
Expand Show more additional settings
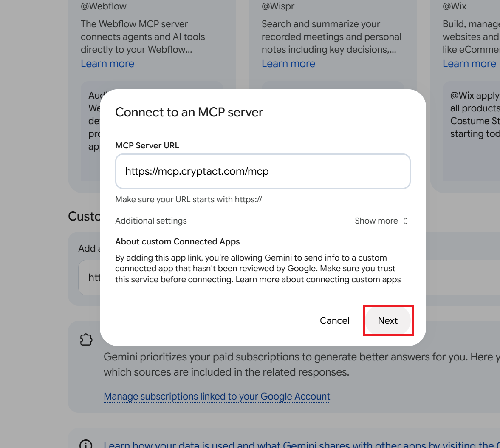381,221
